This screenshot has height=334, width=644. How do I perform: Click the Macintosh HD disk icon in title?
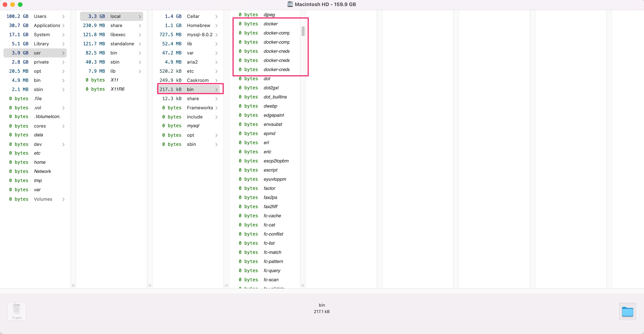[x=290, y=4]
